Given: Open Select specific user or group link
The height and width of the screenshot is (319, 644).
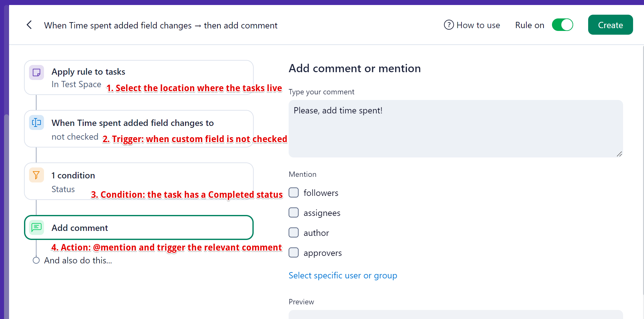Looking at the screenshot, I should pyautogui.click(x=343, y=276).
